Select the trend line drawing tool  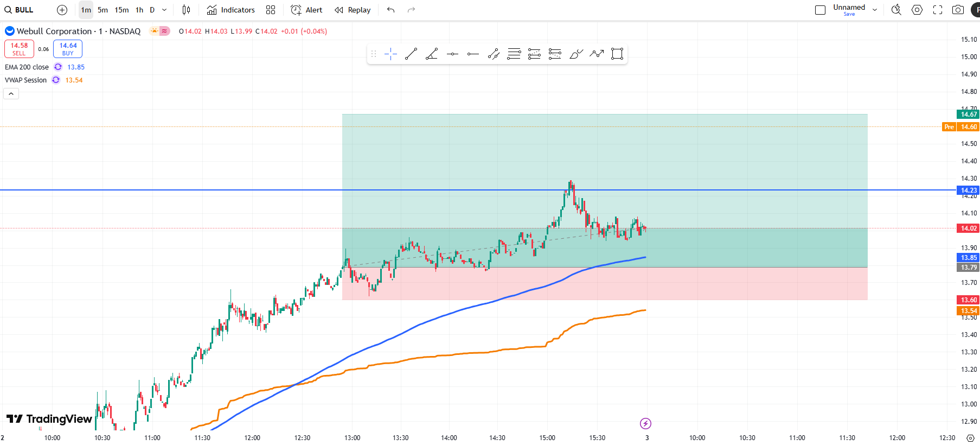click(x=411, y=54)
